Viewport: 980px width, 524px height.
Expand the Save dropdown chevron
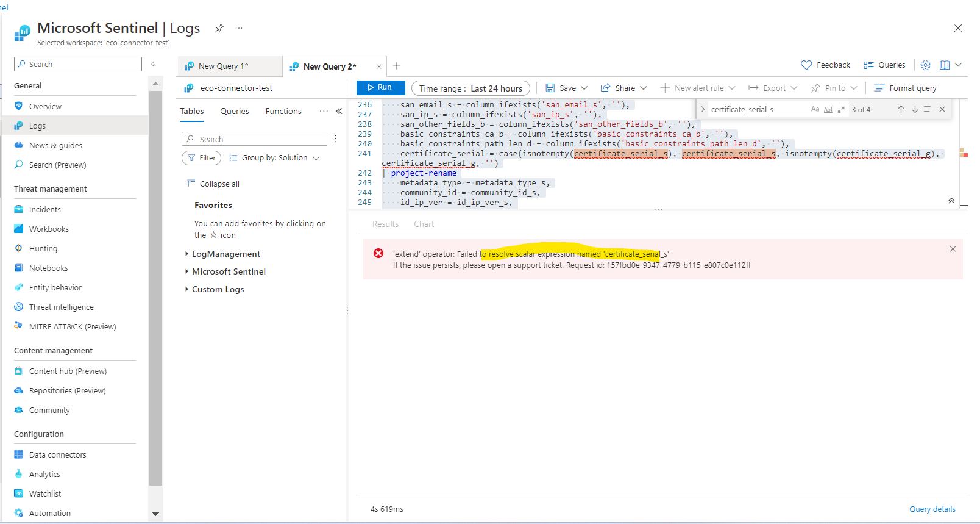[584, 88]
